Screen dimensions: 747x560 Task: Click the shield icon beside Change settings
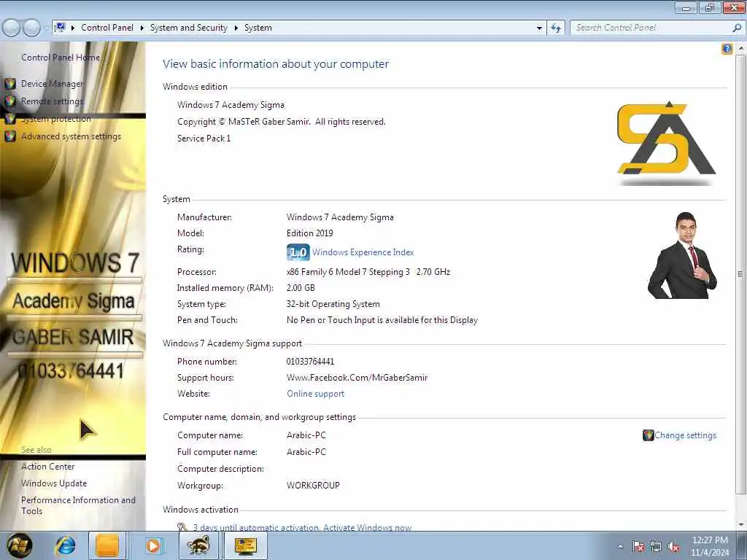(x=648, y=435)
